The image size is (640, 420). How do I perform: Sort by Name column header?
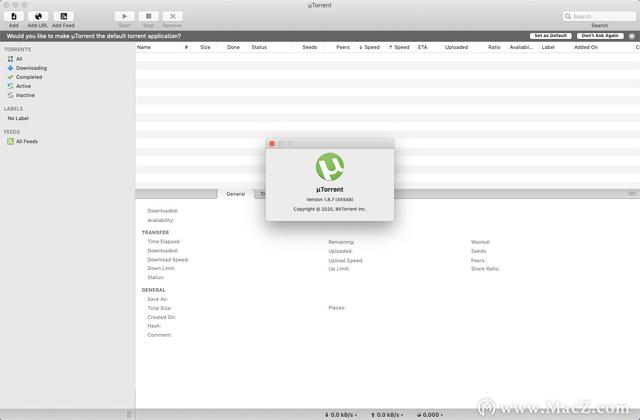[158, 47]
